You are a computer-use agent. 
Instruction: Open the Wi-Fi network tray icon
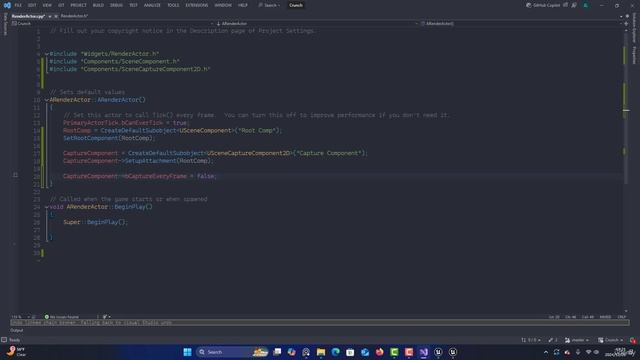pyautogui.click(x=588, y=352)
